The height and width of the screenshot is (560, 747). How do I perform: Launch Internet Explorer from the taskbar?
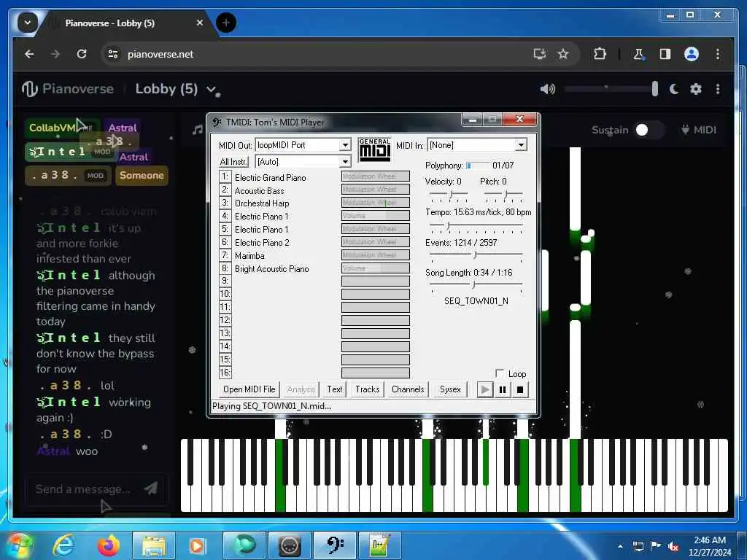(x=63, y=545)
